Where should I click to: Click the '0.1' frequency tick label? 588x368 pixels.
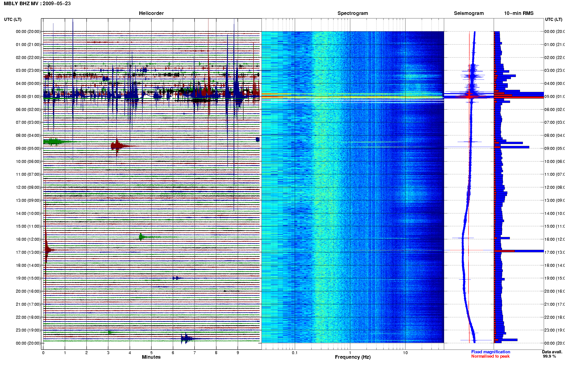click(x=295, y=353)
